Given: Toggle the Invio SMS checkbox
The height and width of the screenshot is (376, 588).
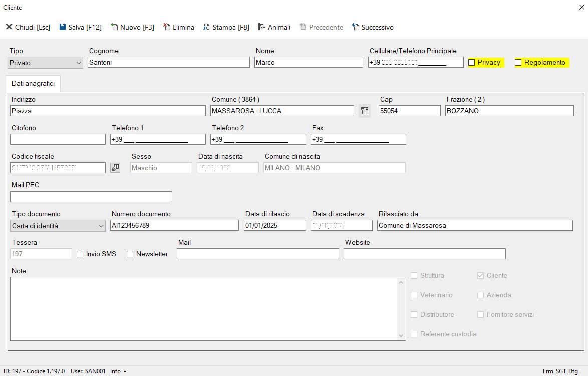Looking at the screenshot, I should [80, 254].
